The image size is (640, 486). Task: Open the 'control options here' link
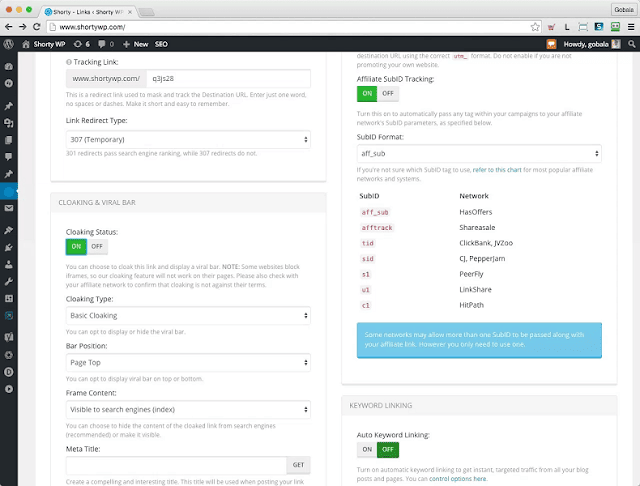tap(458, 479)
